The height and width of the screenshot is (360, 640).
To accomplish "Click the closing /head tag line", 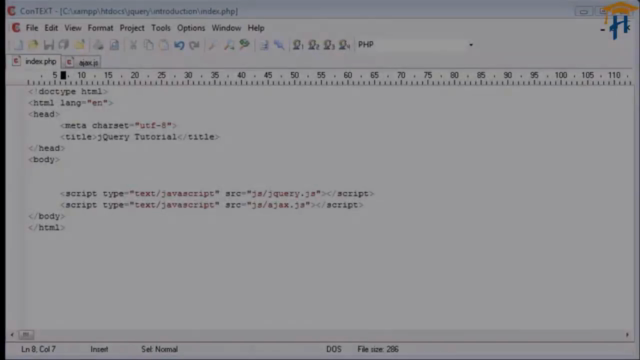I will click(47, 148).
